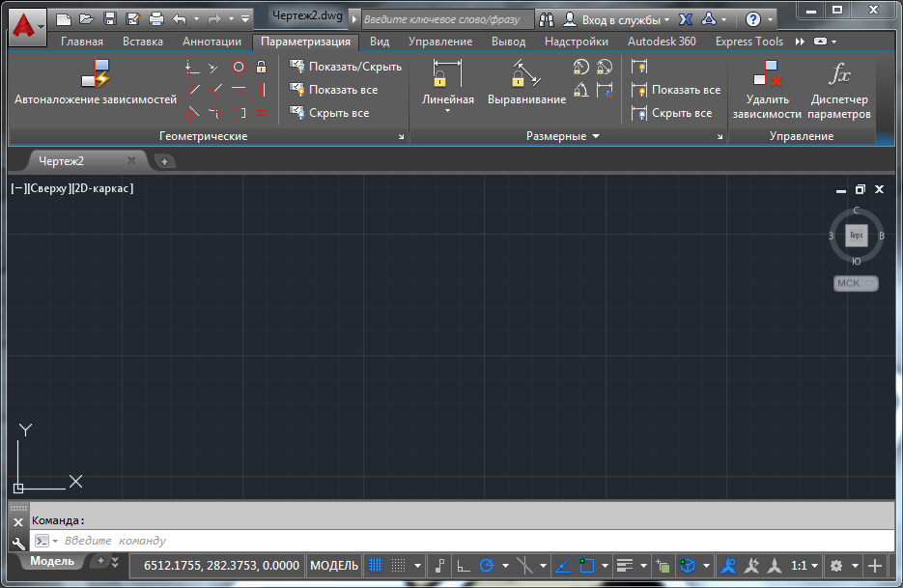Toggle snap mode dotted grid icon
The height and width of the screenshot is (588, 903).
(399, 566)
